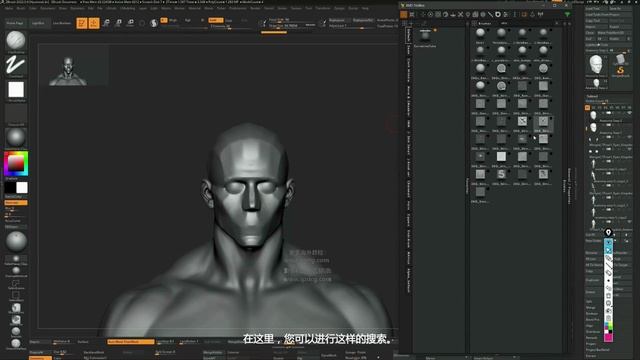The height and width of the screenshot is (360, 640).
Task: Activate the Move transform button
Action: (x=106, y=23)
